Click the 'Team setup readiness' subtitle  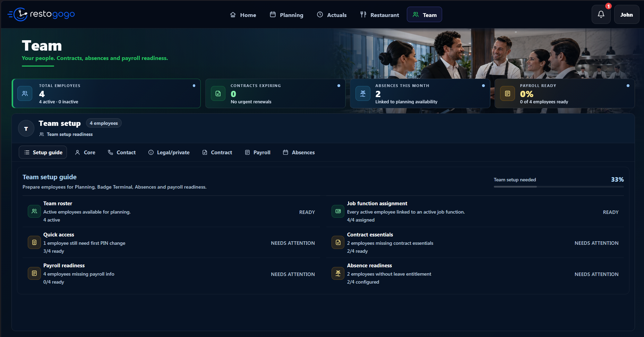click(70, 134)
